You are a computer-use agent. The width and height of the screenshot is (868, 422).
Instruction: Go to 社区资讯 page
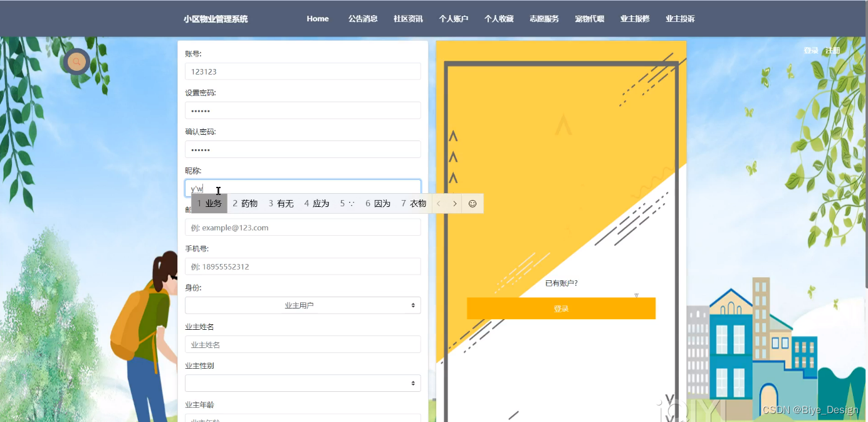[408, 19]
